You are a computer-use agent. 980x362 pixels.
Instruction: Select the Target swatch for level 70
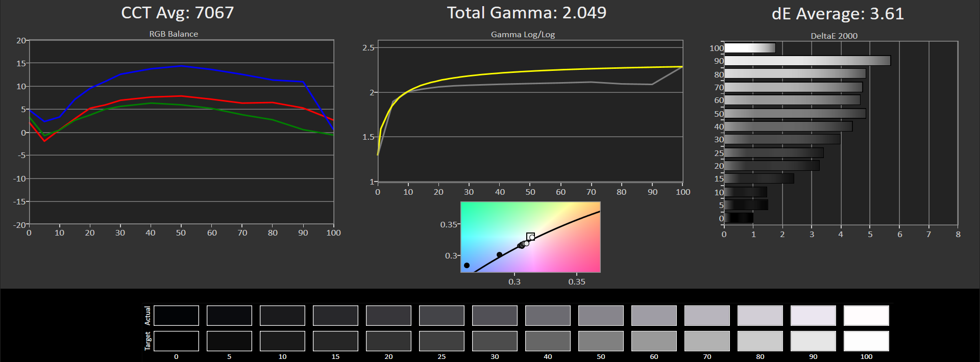707,341
